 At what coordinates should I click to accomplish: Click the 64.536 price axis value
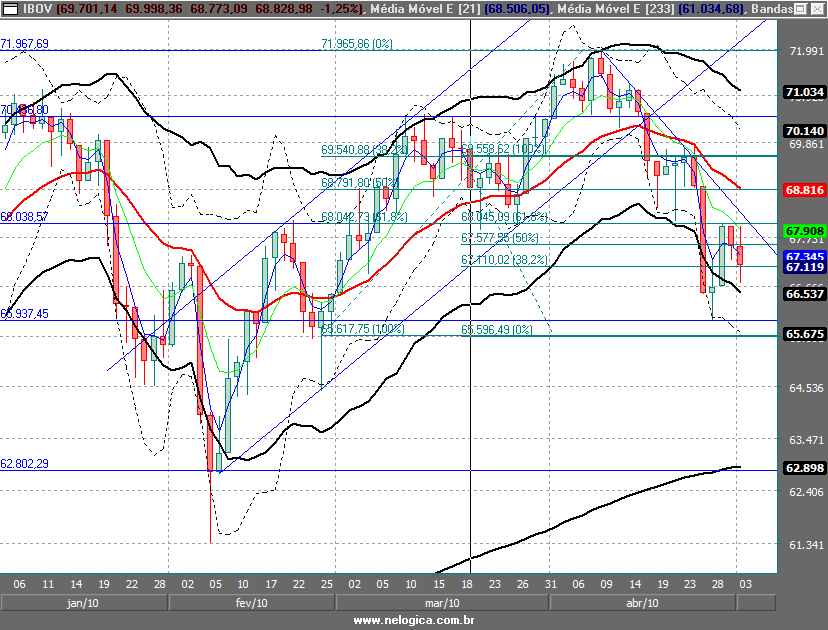806,388
